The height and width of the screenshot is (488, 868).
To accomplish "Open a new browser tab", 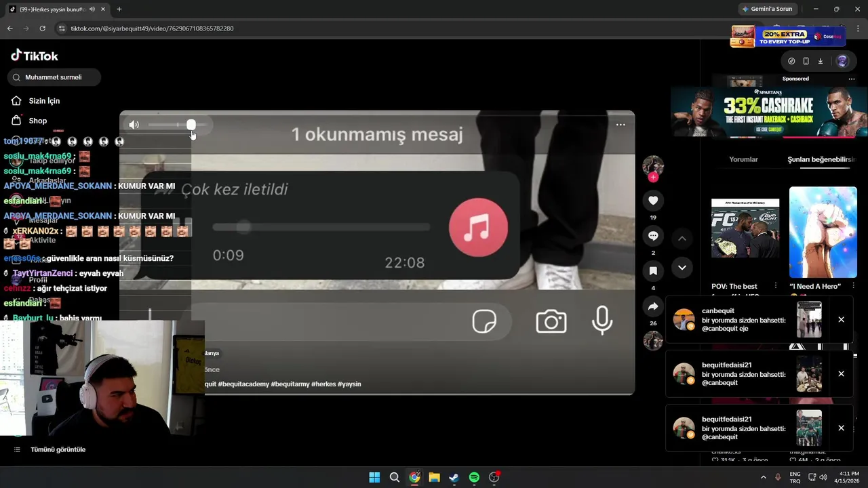I will pyautogui.click(x=119, y=9).
